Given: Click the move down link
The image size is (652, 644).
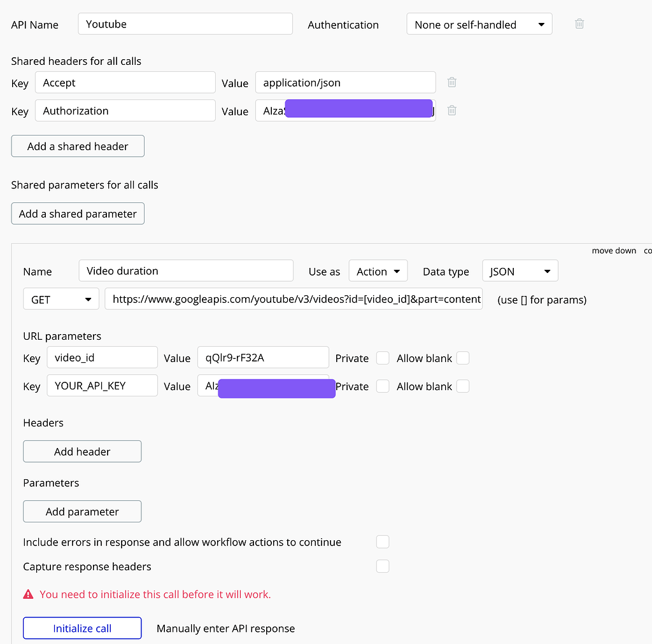Looking at the screenshot, I should coord(614,251).
